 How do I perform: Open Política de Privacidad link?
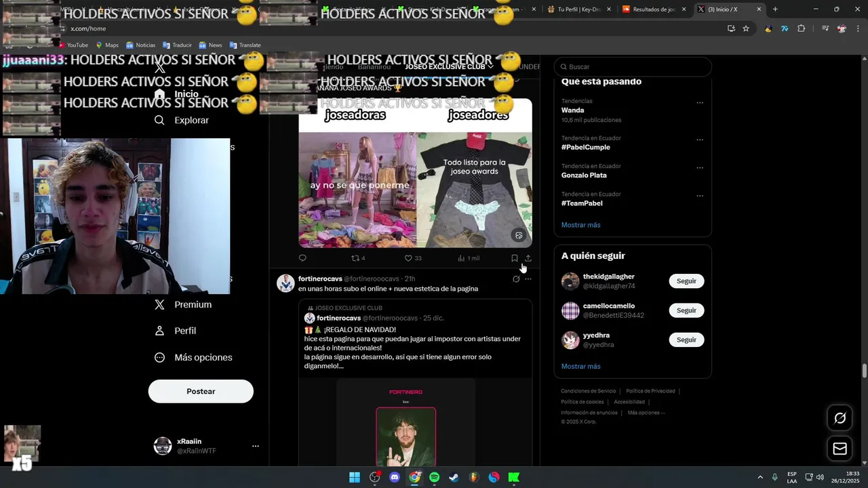tap(650, 391)
